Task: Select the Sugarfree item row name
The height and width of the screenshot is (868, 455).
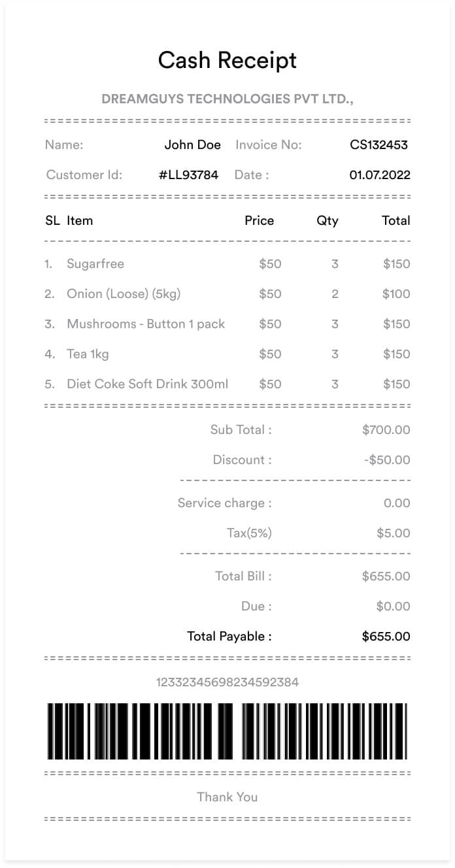Action: (95, 264)
